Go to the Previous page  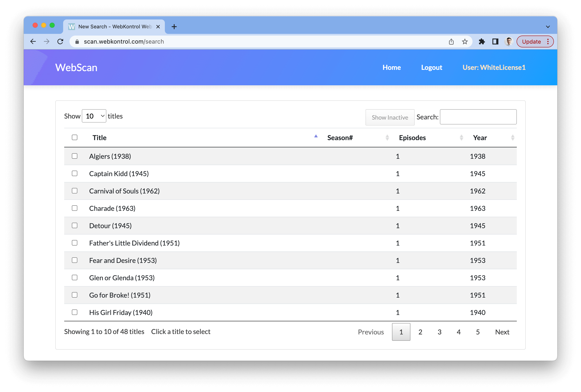click(371, 332)
